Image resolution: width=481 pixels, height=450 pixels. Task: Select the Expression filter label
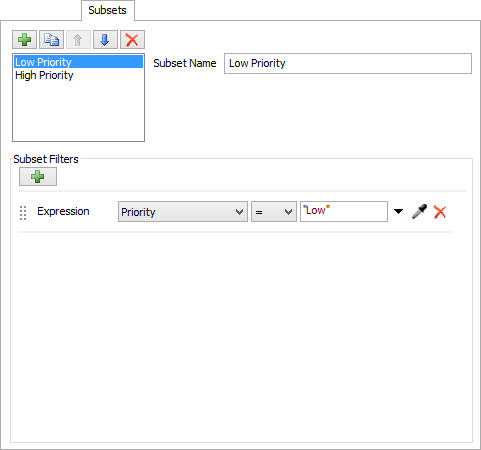coord(63,211)
